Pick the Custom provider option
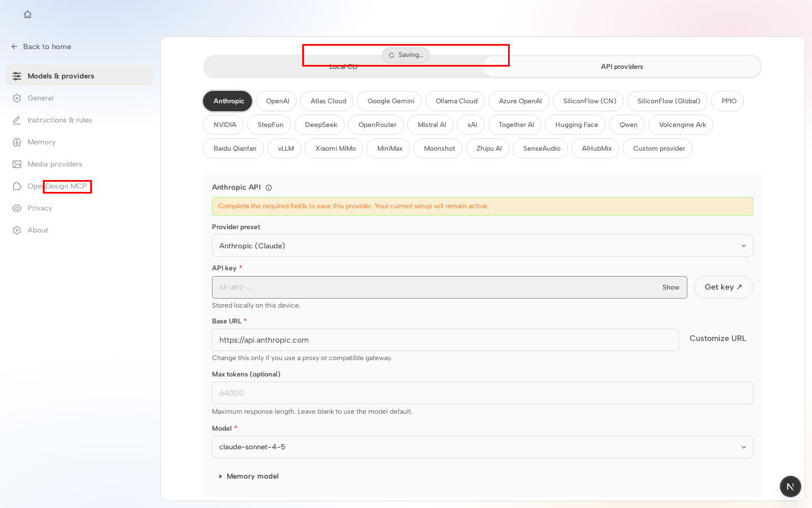 659,148
